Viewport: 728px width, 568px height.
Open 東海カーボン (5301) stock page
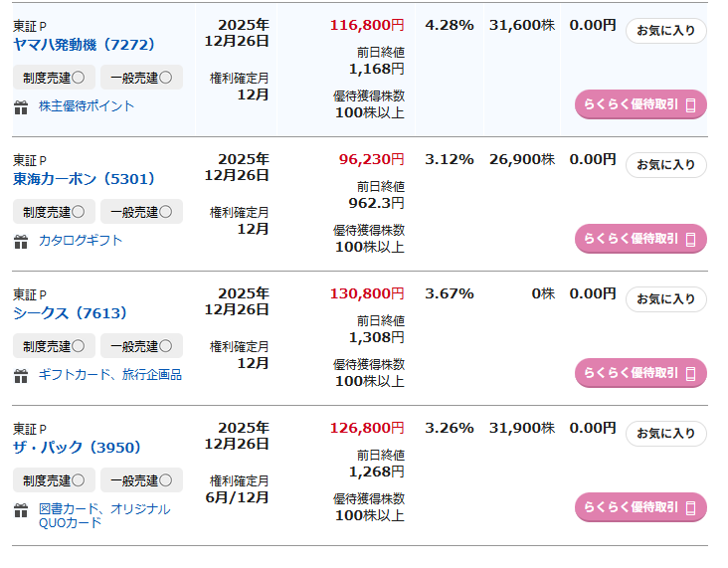click(84, 179)
